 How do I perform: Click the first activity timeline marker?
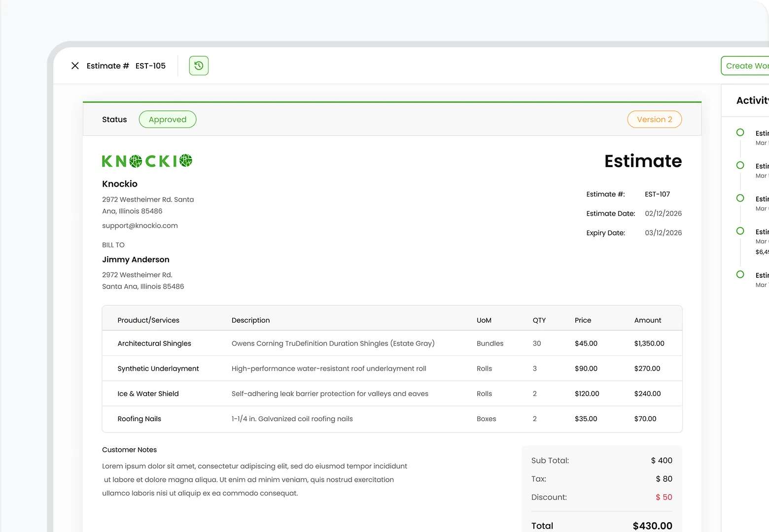click(740, 133)
